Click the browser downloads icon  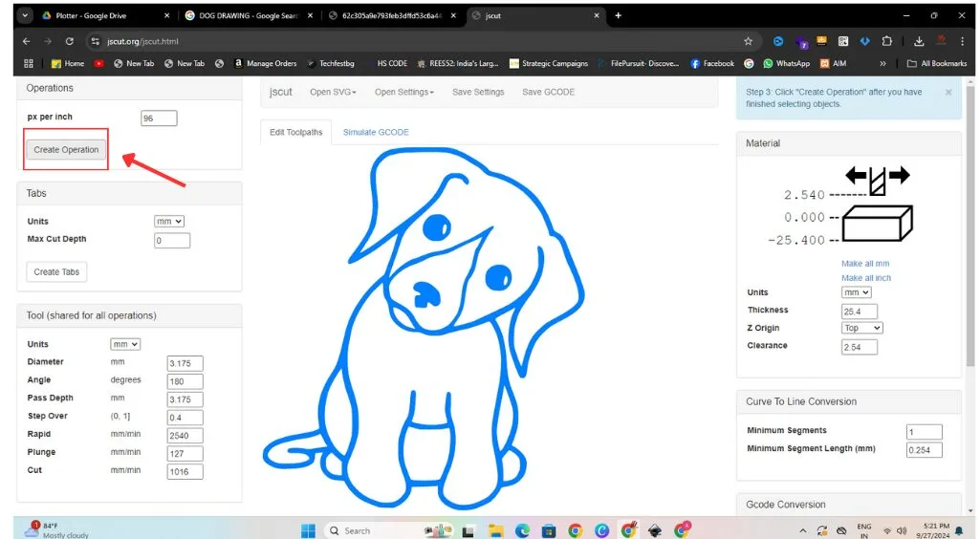click(918, 41)
